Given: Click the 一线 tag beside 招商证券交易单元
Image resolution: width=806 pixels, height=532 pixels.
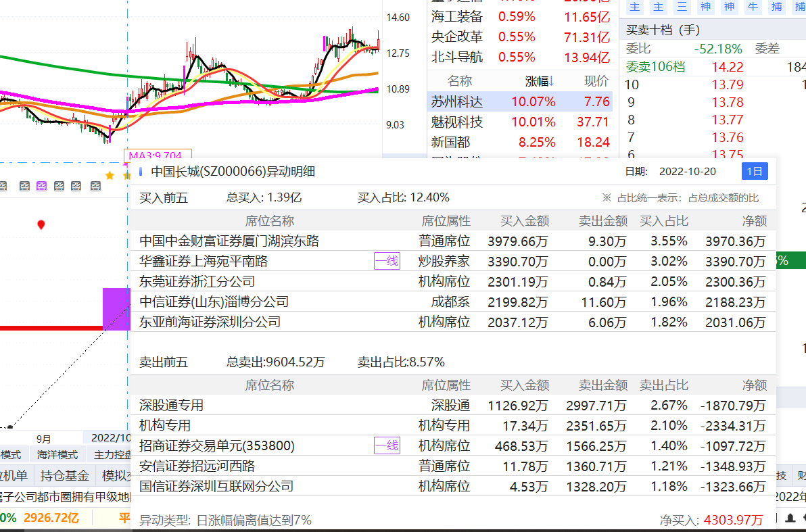Looking at the screenshot, I should point(387,445).
